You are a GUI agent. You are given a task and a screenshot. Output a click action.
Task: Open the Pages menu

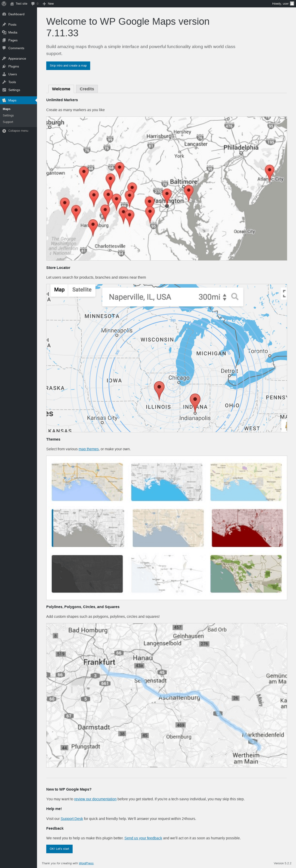(18, 40)
